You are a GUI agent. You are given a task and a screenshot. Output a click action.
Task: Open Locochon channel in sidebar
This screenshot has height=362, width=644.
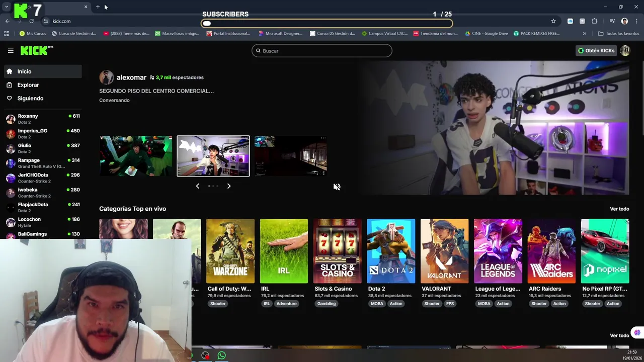coord(43,222)
